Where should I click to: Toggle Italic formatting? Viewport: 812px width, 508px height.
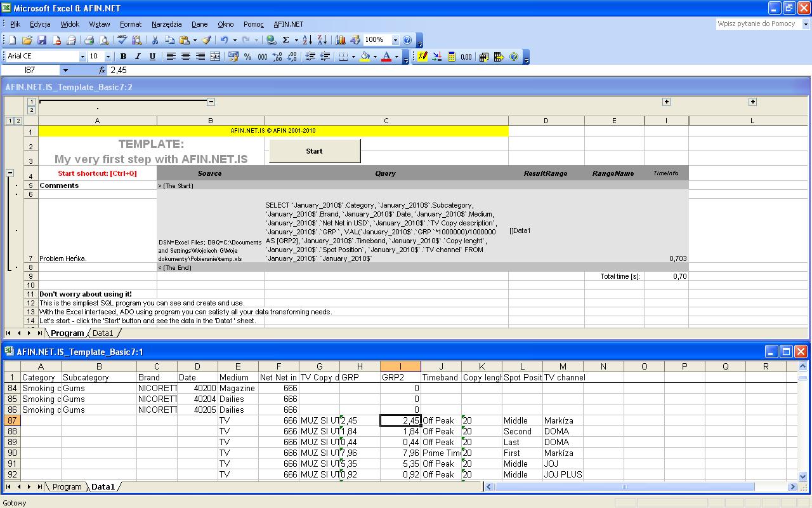138,57
